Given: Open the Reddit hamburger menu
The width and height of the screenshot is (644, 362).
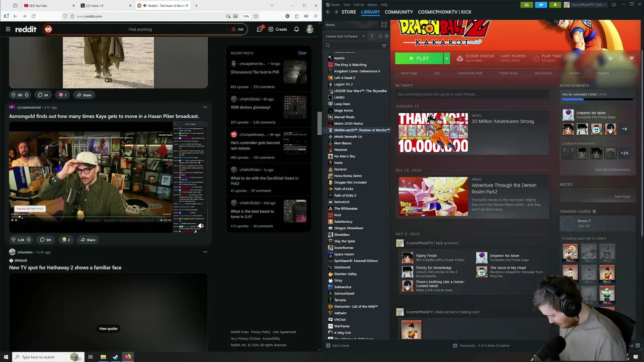Looking at the screenshot, I should tap(8, 29).
